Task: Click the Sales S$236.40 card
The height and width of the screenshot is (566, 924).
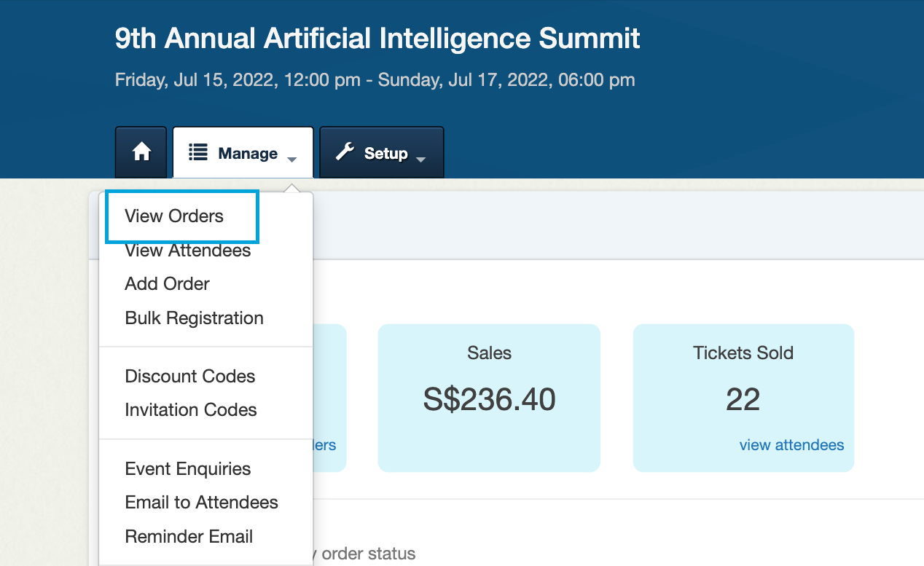Action: tap(489, 398)
